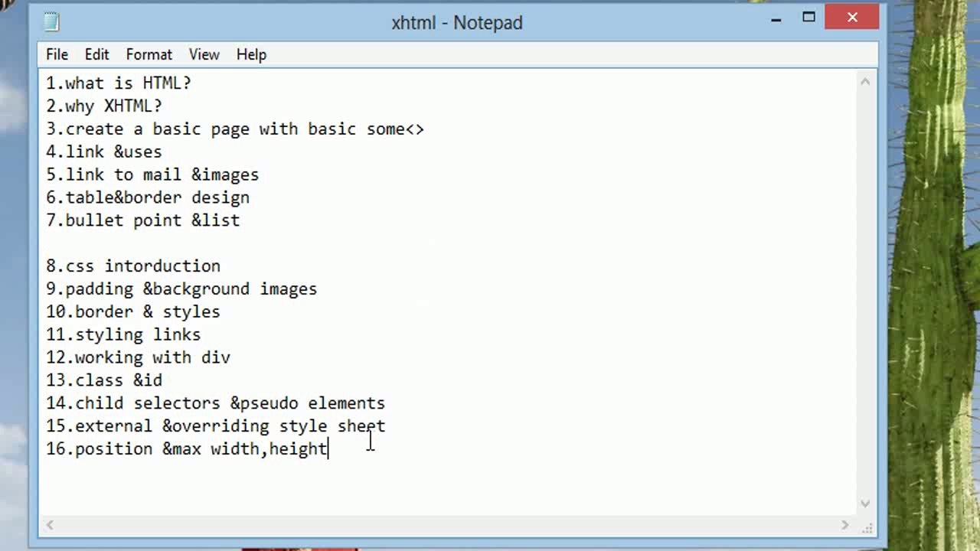
Task: Click the line '15.external &overriding style sheet'
Action: pyautogui.click(x=215, y=426)
